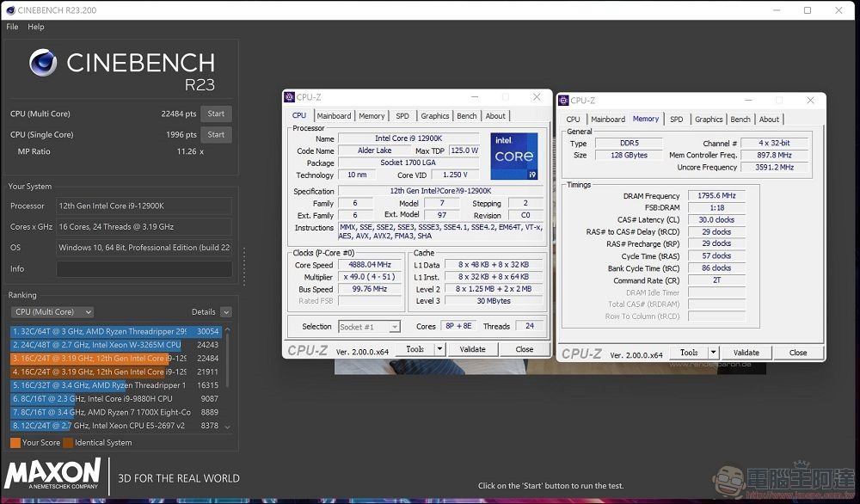The width and height of the screenshot is (860, 504).
Task: Click the CPU-Z icon in the left window title bar
Action: point(289,97)
